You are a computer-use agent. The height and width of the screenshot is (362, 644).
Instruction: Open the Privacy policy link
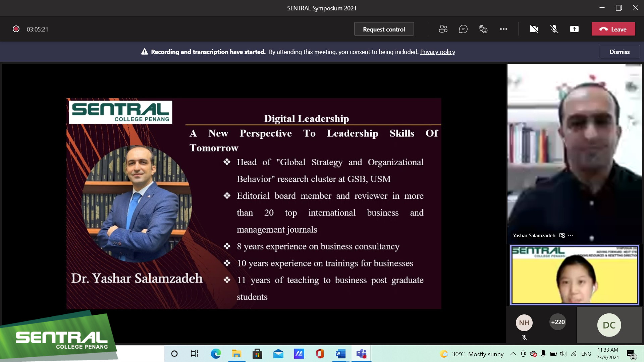tap(437, 52)
